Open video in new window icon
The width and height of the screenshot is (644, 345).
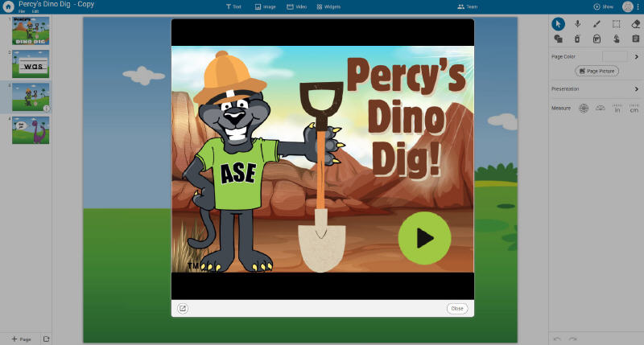[183, 309]
